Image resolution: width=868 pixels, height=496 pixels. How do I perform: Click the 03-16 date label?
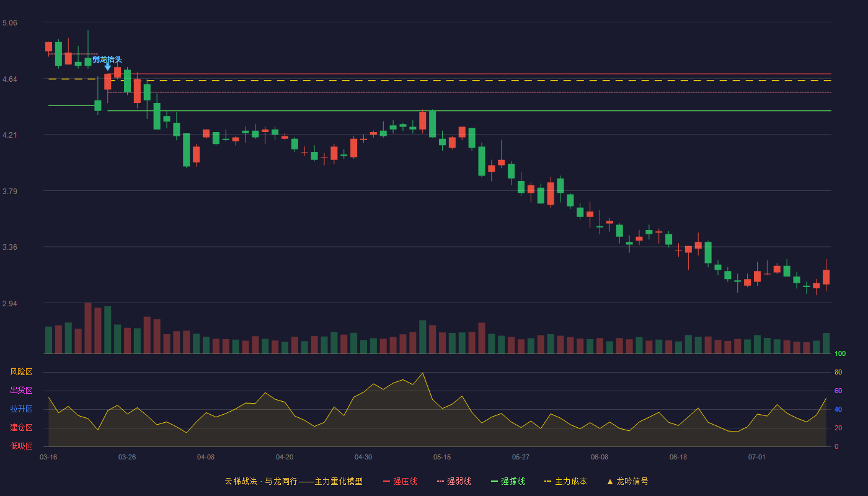pyautogui.click(x=48, y=457)
